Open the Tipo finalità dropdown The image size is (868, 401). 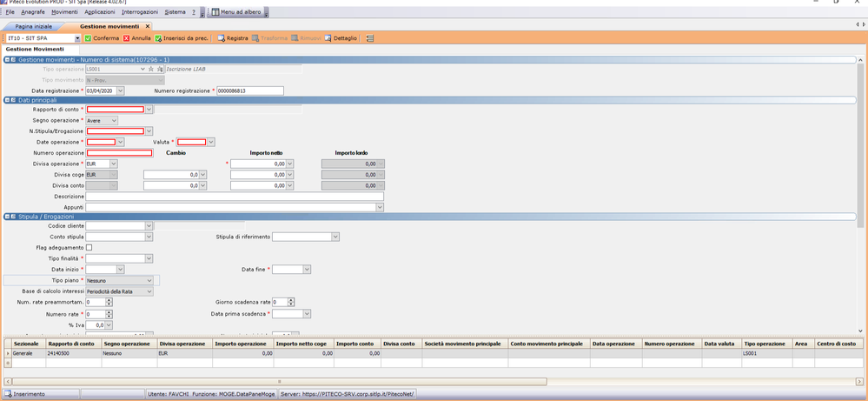149,258
